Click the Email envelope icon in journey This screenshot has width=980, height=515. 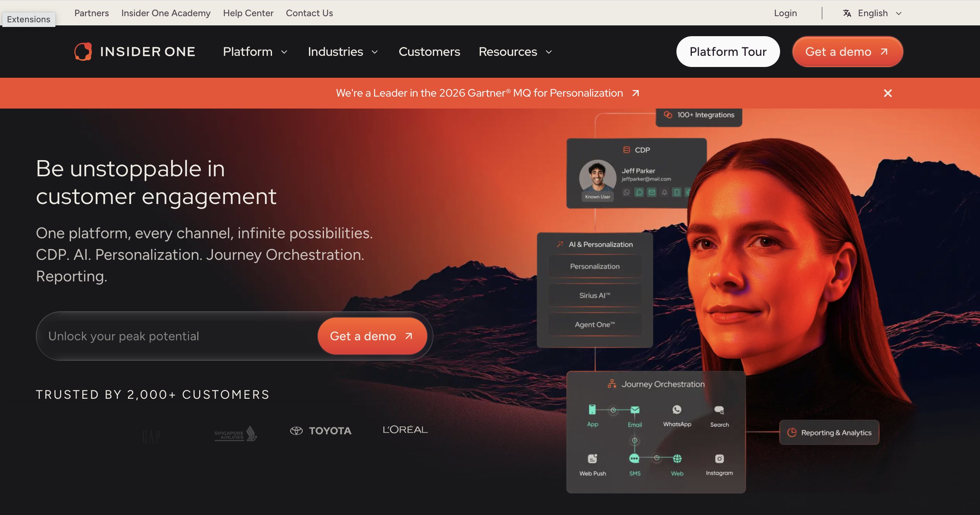635,410
